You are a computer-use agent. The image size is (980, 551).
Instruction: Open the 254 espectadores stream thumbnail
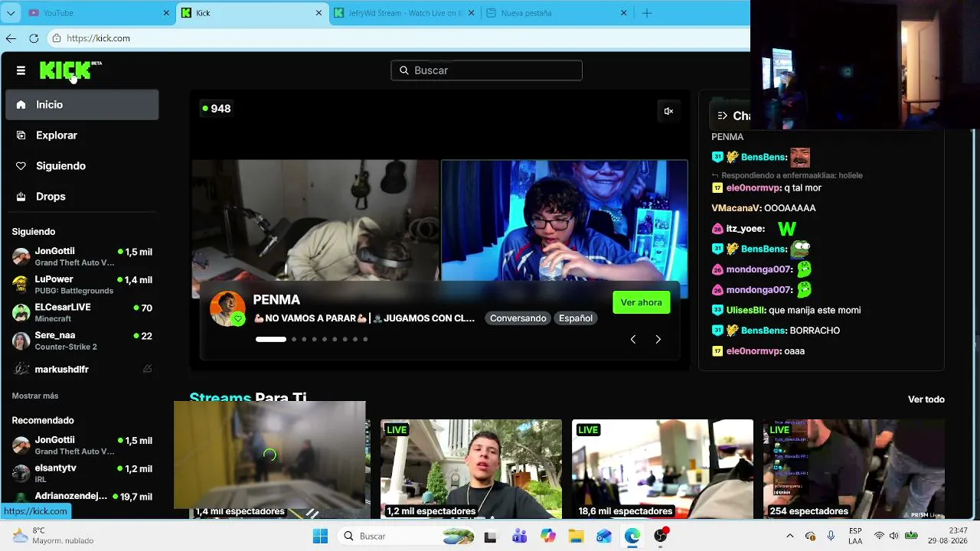854,469
